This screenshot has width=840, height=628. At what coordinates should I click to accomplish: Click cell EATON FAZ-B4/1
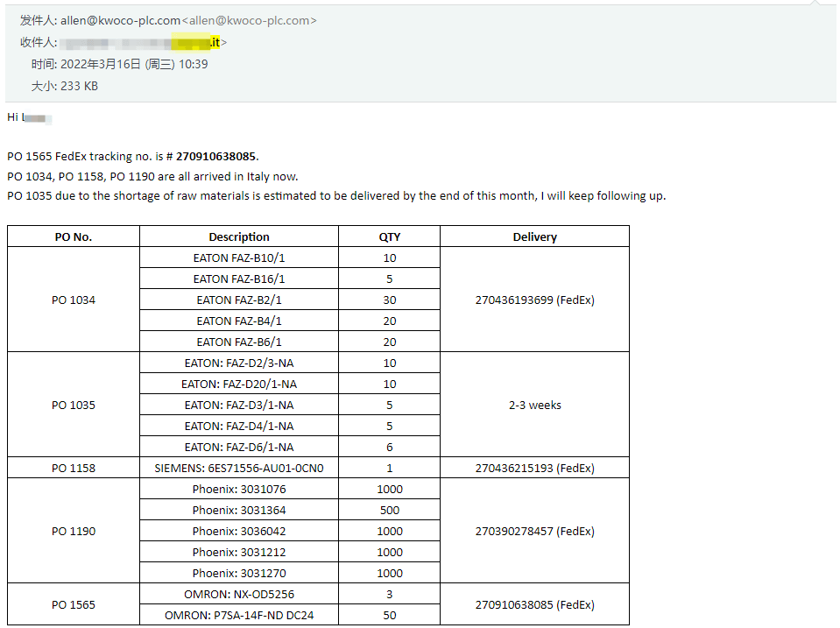click(x=239, y=321)
